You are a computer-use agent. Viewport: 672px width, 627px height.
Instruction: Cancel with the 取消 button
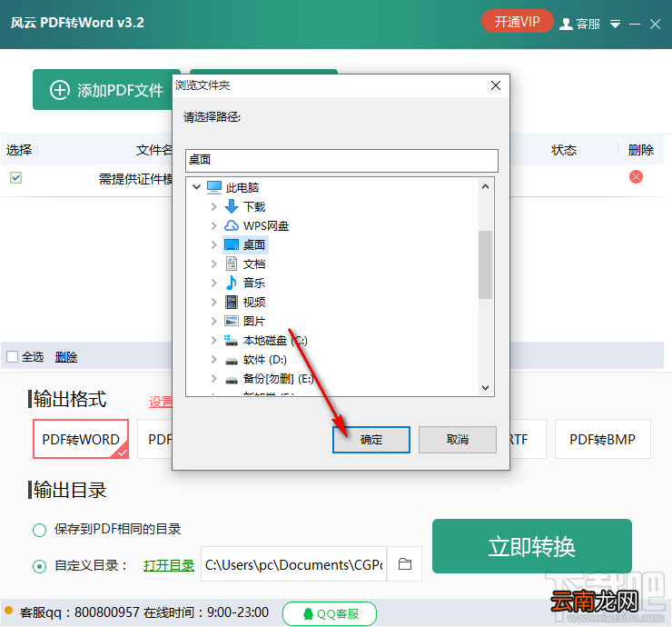[458, 440]
